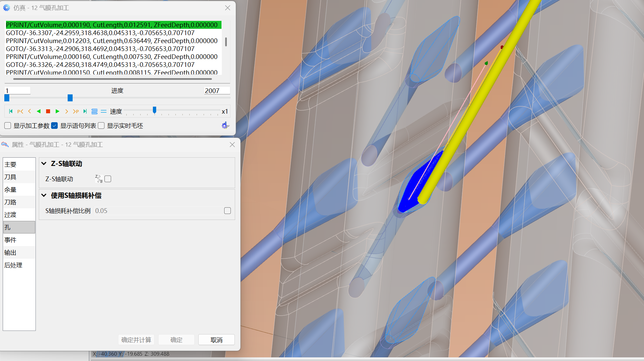Uncheck 显示语句列表 checkbox
The width and height of the screenshot is (644, 361).
point(55,126)
